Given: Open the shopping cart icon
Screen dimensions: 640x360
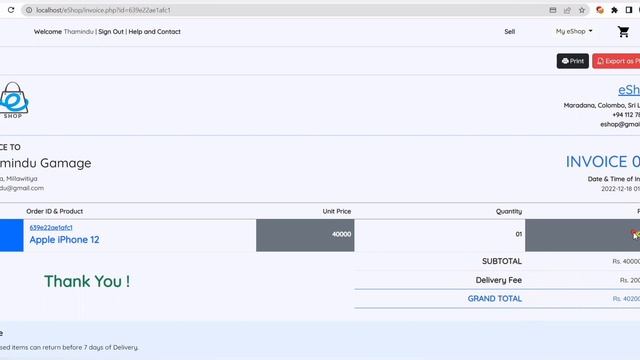Looking at the screenshot, I should click(x=623, y=31).
